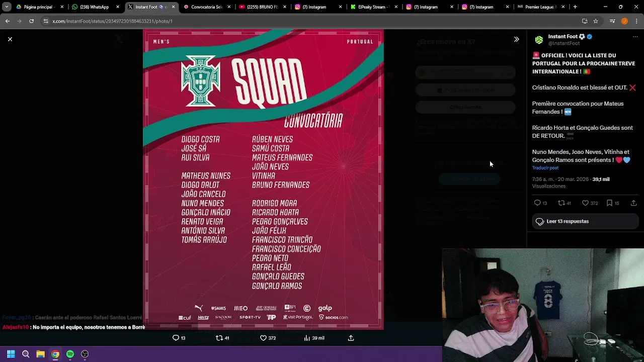Open the media controls icon in Chrome toolbar
Image resolution: width=644 pixels, height=362 pixels.
(x=612, y=21)
